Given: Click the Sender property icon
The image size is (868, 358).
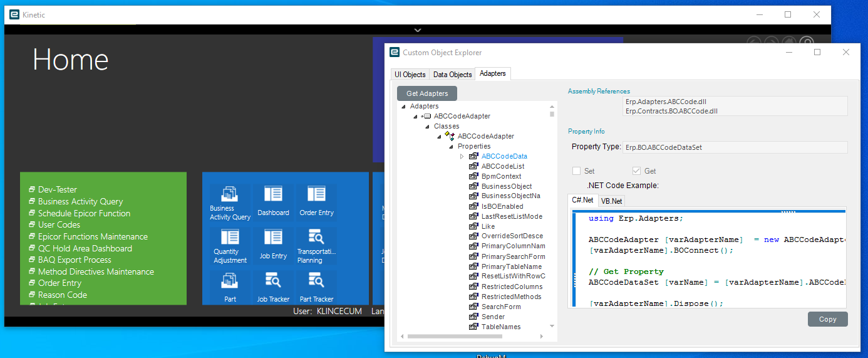Looking at the screenshot, I should [x=473, y=317].
